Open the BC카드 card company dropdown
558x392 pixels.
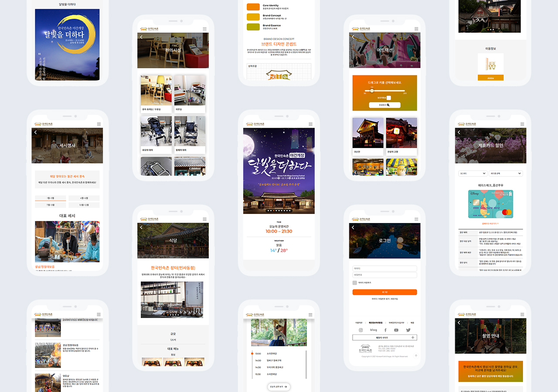click(473, 173)
